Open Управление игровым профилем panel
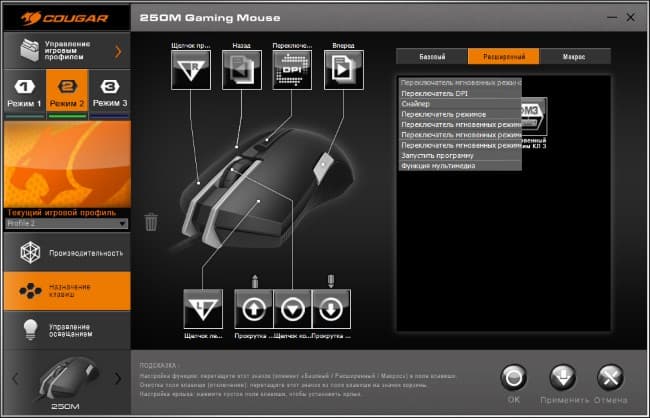 coord(67,51)
